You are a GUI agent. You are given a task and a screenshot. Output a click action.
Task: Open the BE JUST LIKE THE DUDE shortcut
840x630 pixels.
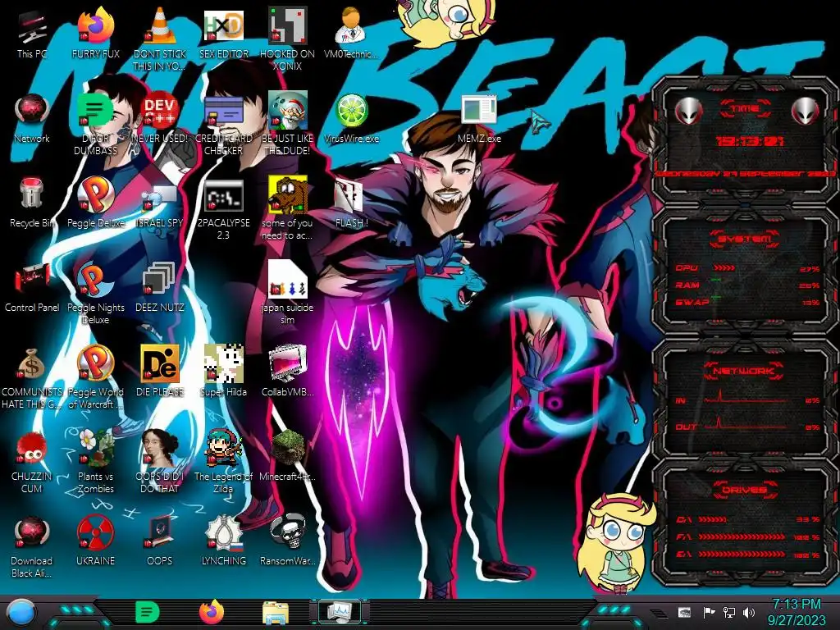(287, 123)
